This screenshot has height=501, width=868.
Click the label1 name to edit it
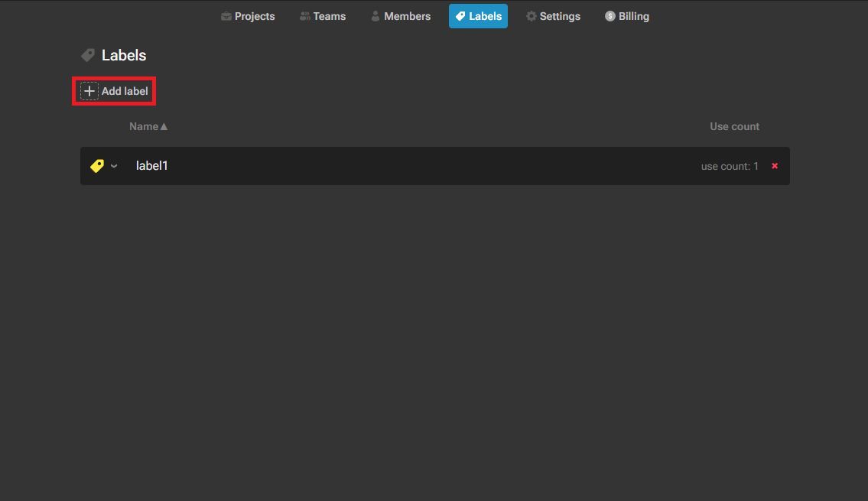152,166
